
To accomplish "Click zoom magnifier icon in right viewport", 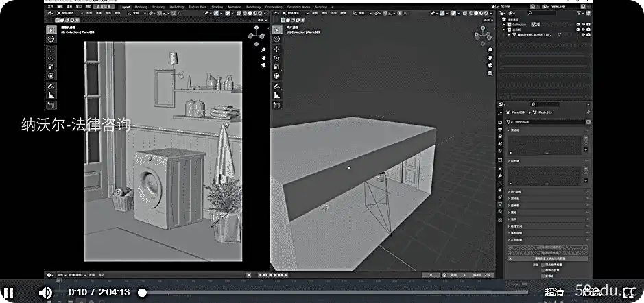I will [490, 50].
